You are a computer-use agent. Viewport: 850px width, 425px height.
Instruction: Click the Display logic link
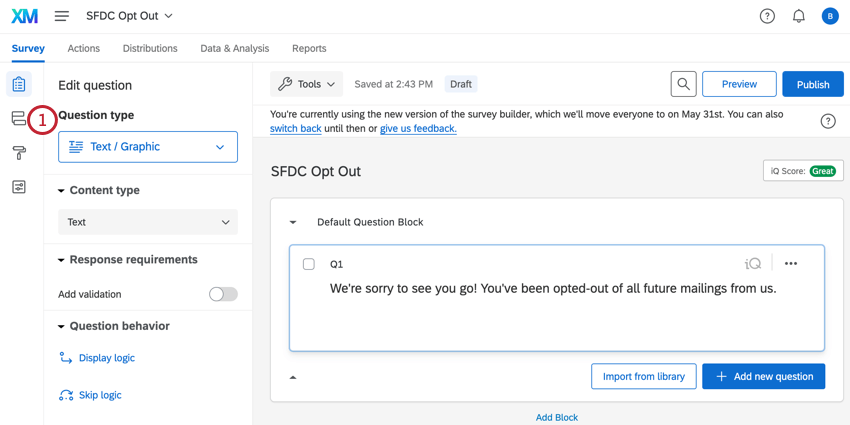pyautogui.click(x=106, y=358)
